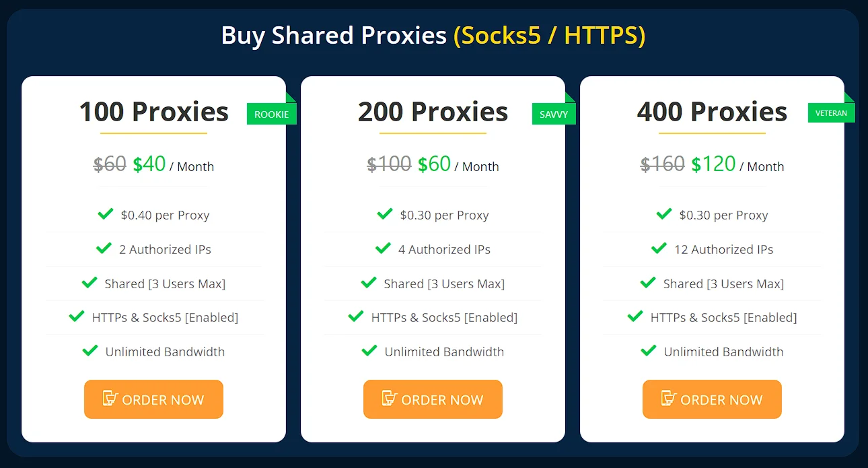The width and height of the screenshot is (868, 468).
Task: Click checkmark next to 4 Authorized IPs
Action: tap(383, 248)
